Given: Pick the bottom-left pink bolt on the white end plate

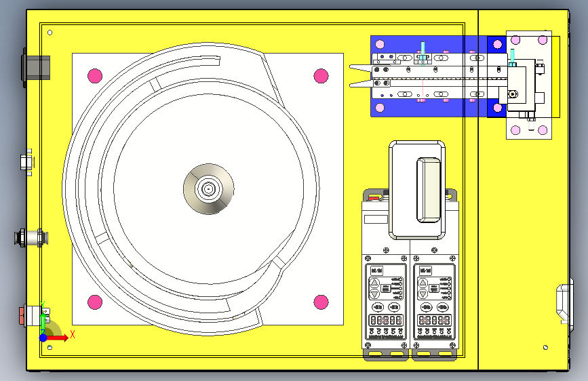Looking at the screenshot, I should click(x=515, y=130).
